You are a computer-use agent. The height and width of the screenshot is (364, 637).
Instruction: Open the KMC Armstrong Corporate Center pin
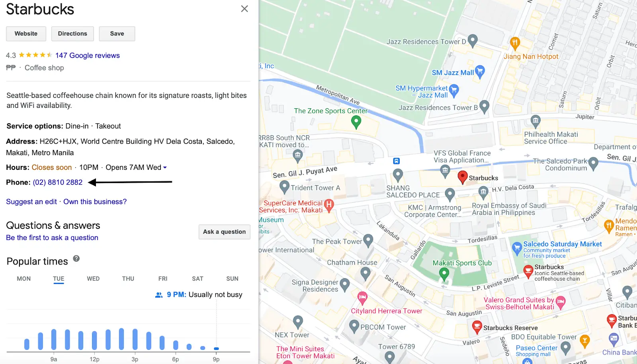point(450,194)
